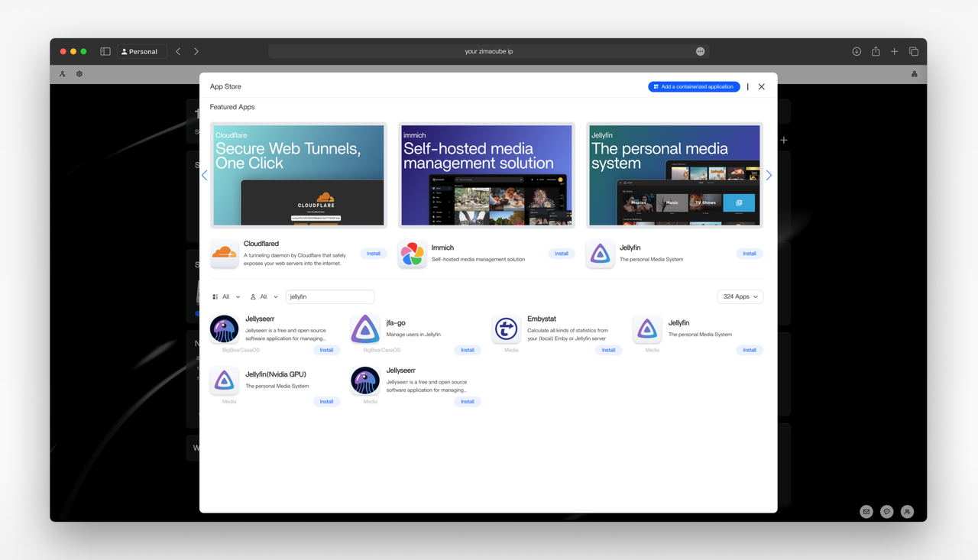Install featured Cloudflared

(x=374, y=254)
